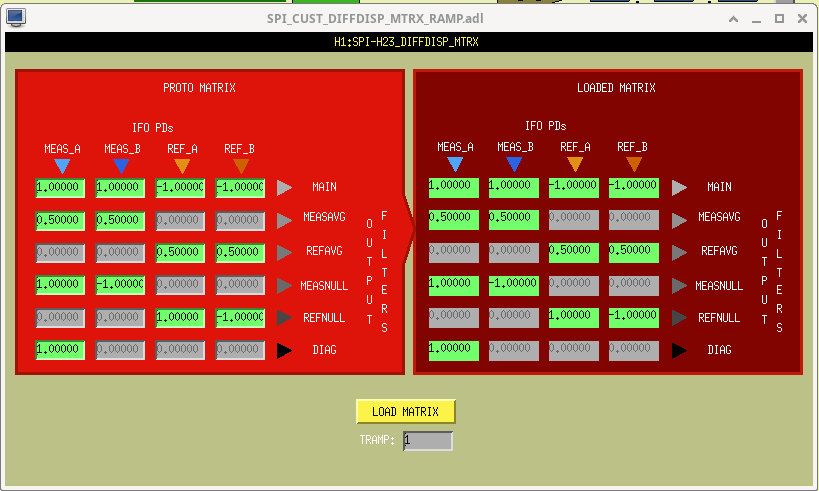Screen dimensions: 819x491
Task: Click the MEASNULL output arrow in Proto Matrix
Action: [284, 286]
